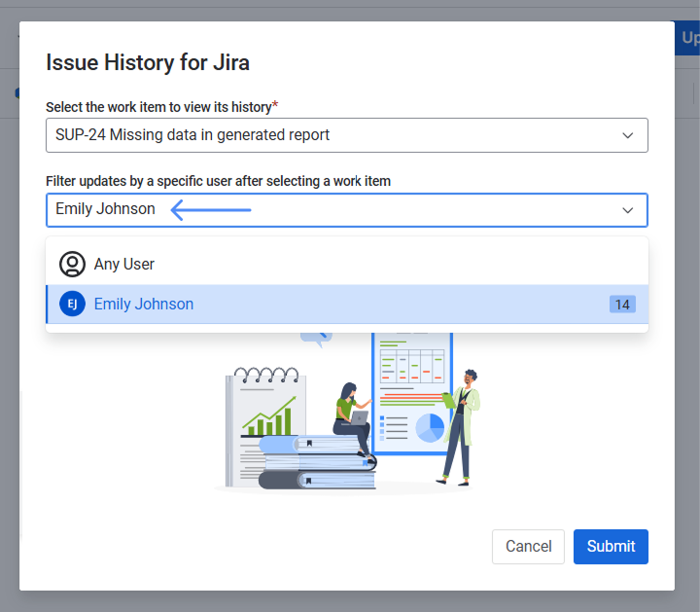
Task: Click the blue arrow pointing at Emily Johnson
Action: 211,209
